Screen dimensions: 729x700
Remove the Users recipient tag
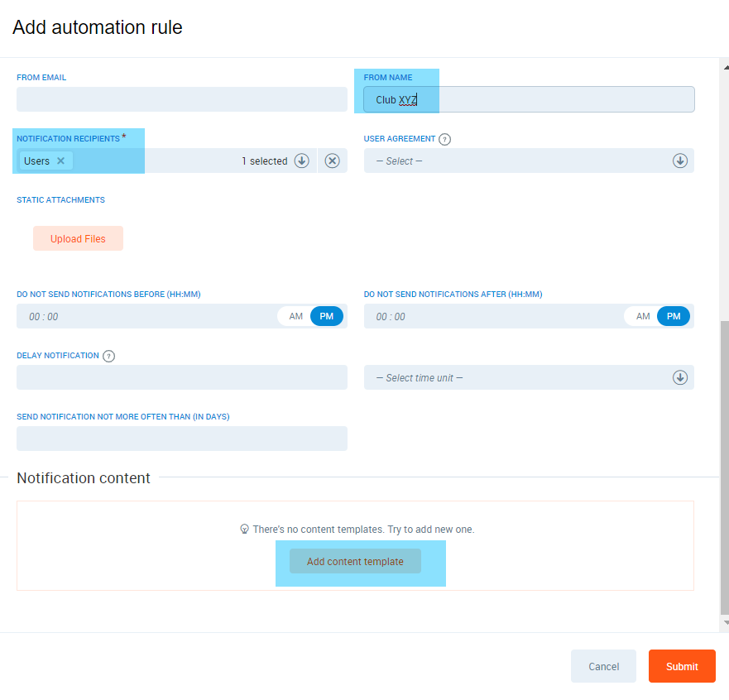[x=60, y=161]
